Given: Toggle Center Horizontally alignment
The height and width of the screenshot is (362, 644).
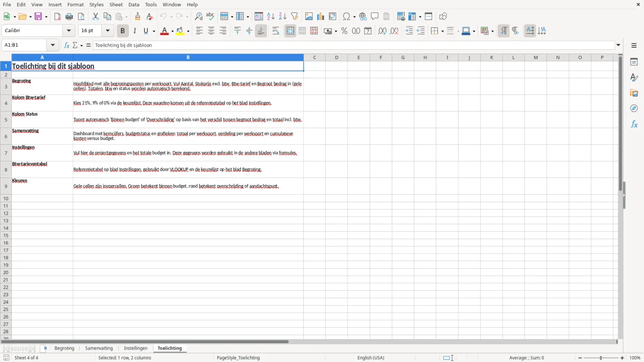Looking at the screenshot, I should [211, 31].
